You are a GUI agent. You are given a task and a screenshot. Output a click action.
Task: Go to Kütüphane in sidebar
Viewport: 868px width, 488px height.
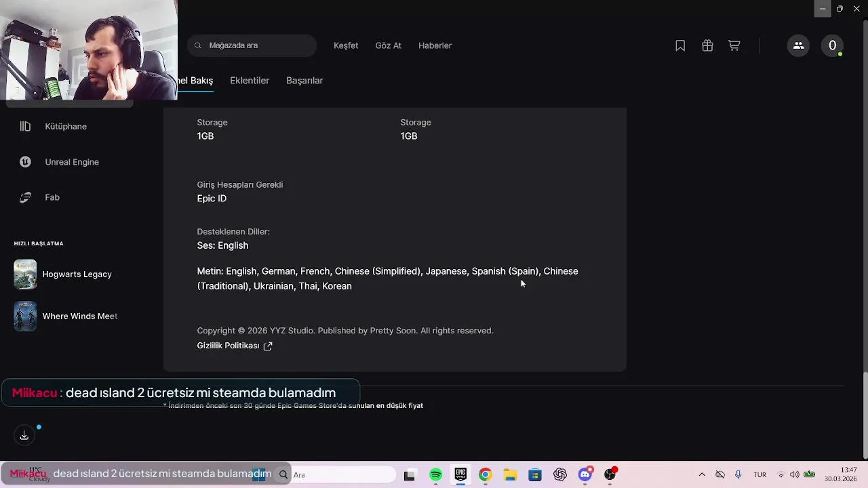click(x=66, y=126)
